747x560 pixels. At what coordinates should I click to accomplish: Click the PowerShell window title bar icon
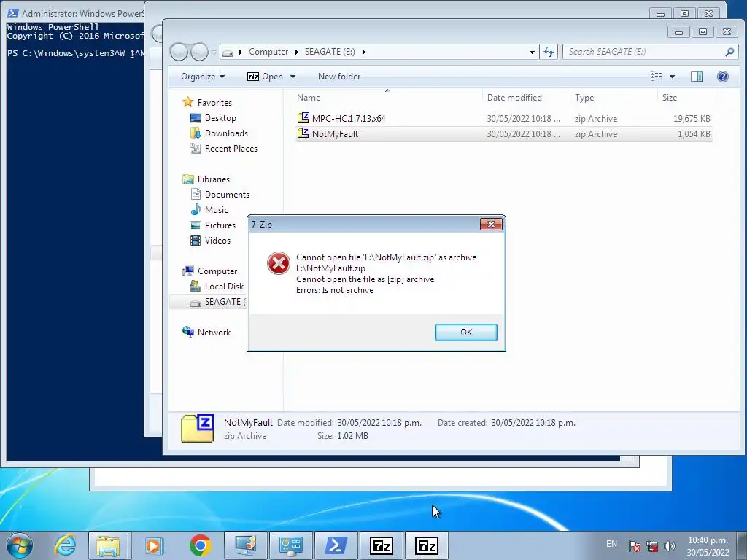(x=13, y=13)
